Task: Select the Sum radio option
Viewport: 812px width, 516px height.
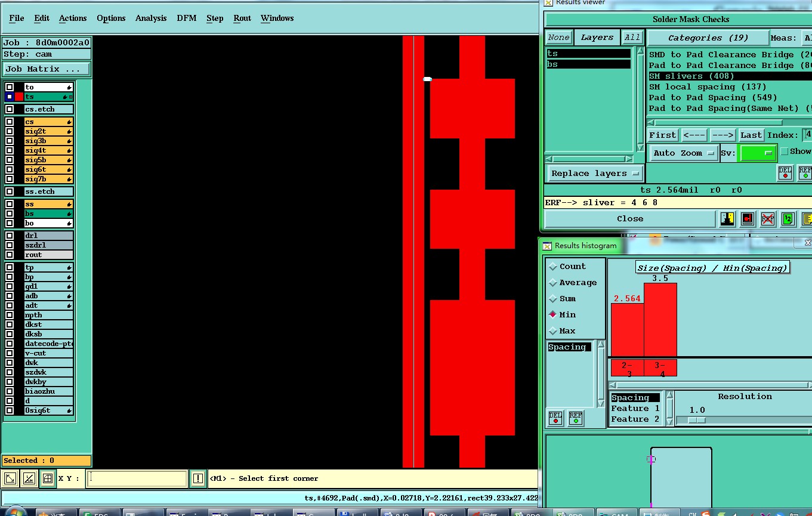Action: pyautogui.click(x=553, y=299)
